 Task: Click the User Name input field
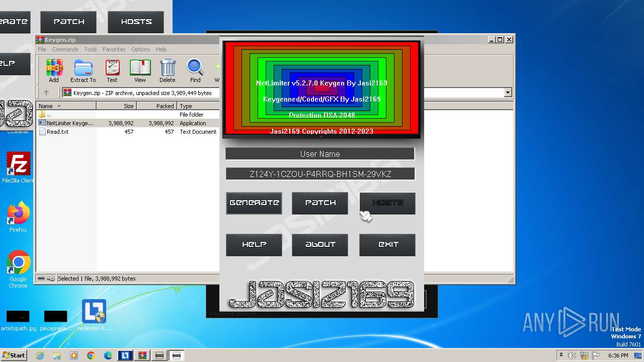pos(320,154)
